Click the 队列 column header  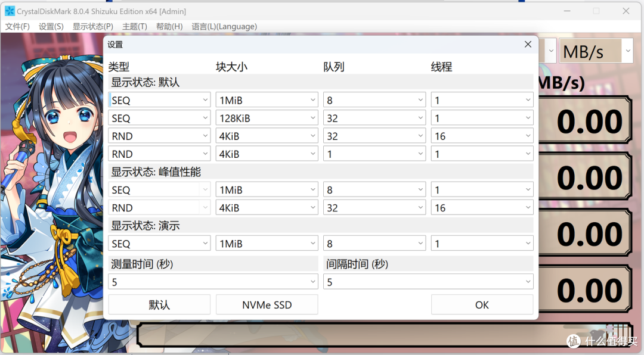[333, 67]
